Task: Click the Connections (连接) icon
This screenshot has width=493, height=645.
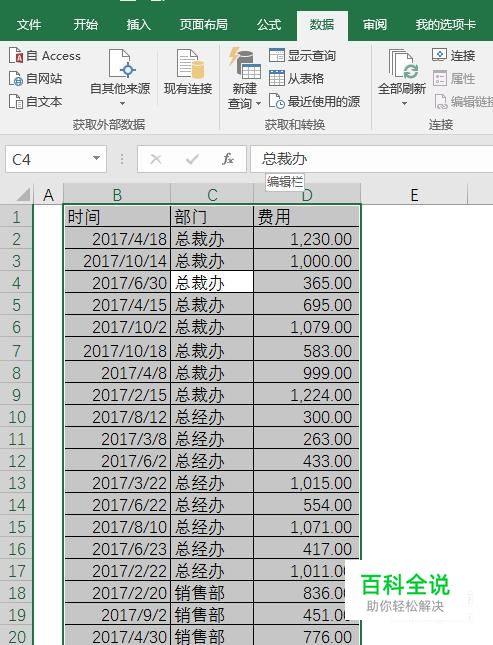Action: [440, 55]
